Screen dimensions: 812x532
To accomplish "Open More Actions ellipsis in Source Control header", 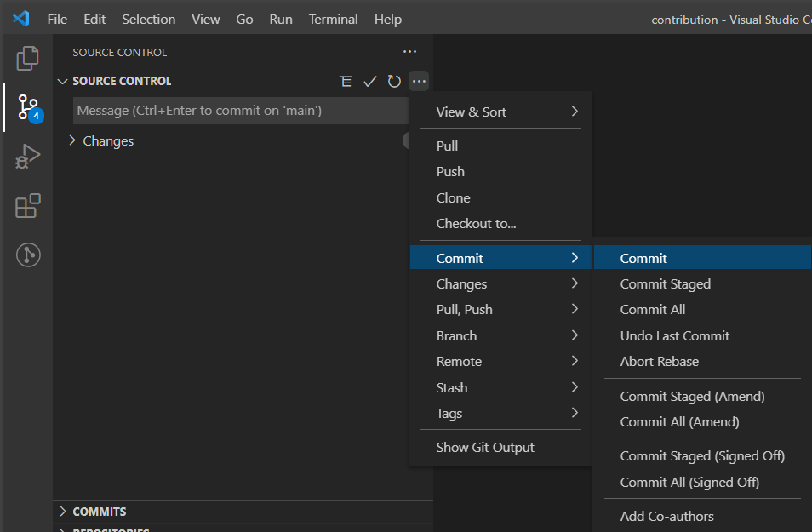I will pyautogui.click(x=419, y=82).
